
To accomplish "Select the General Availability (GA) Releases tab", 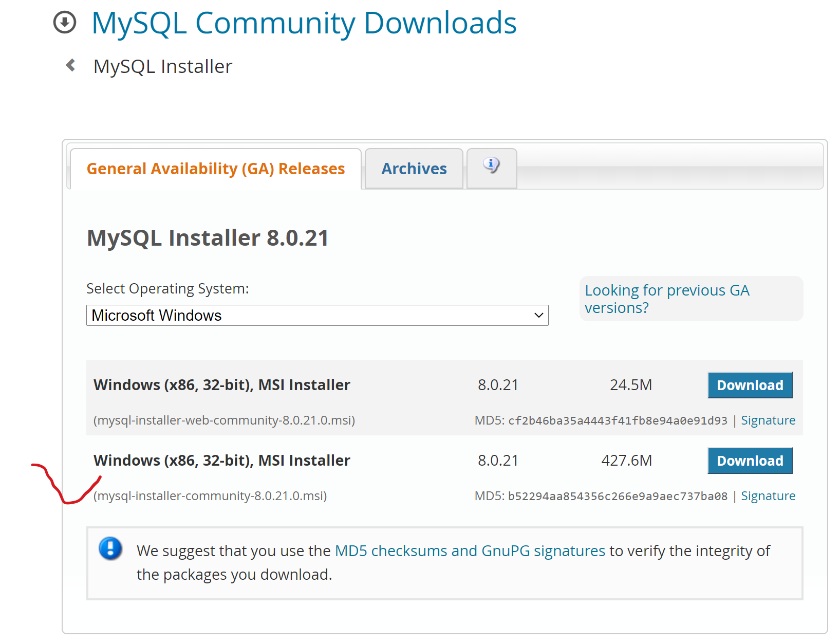I will [x=216, y=169].
